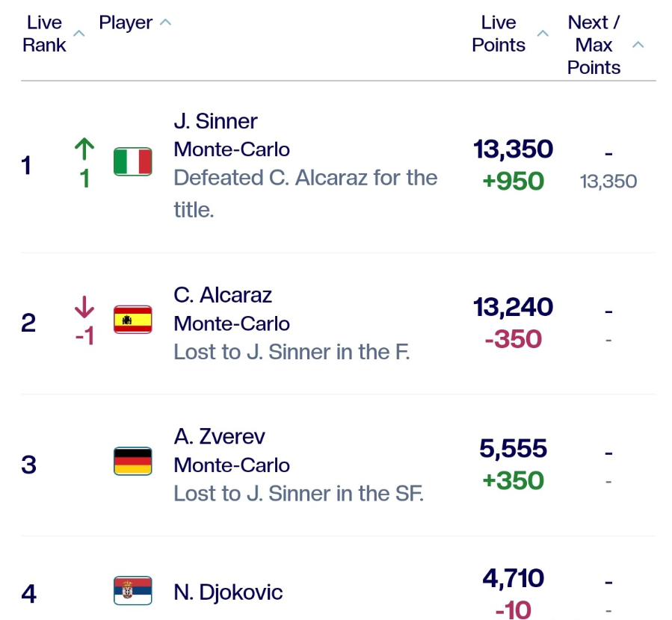Click Zverev's +350 points change
The height and width of the screenshot is (620, 672).
[x=513, y=480]
